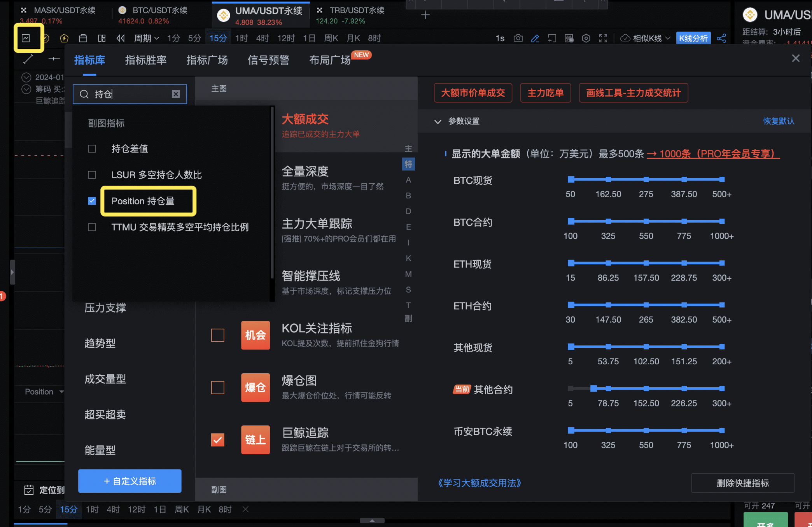Click the 主力吃单 button
812x527 pixels.
(x=545, y=93)
